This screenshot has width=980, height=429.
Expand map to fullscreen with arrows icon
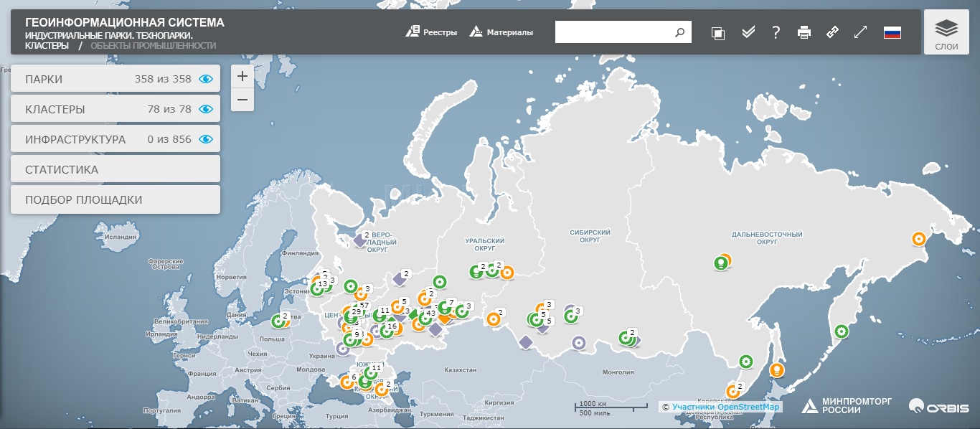click(x=860, y=32)
